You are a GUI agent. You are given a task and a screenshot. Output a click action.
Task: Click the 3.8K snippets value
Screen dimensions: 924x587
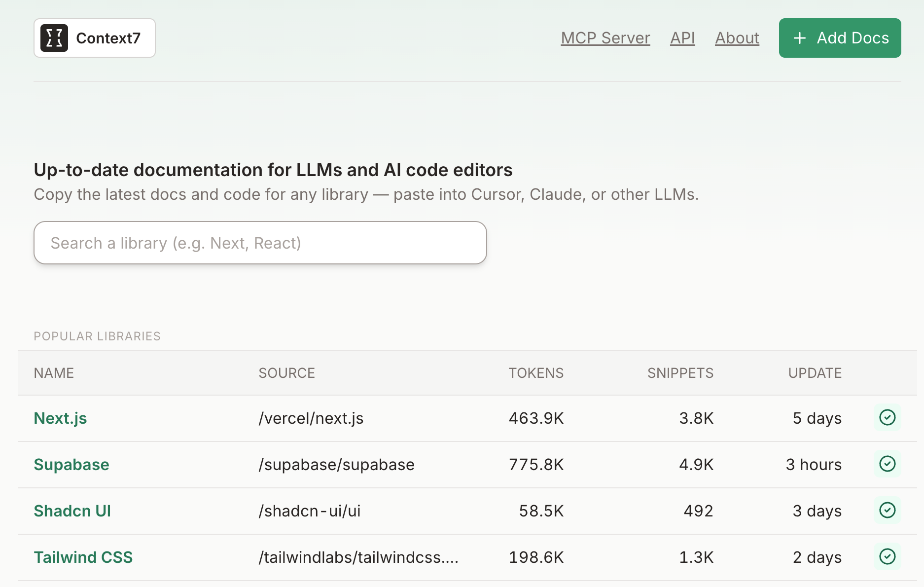[696, 418]
